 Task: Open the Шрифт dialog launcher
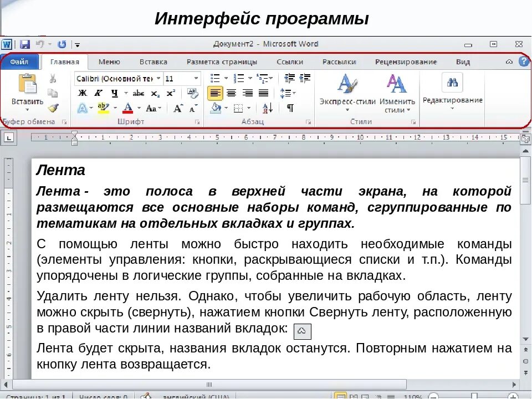pyautogui.click(x=197, y=122)
